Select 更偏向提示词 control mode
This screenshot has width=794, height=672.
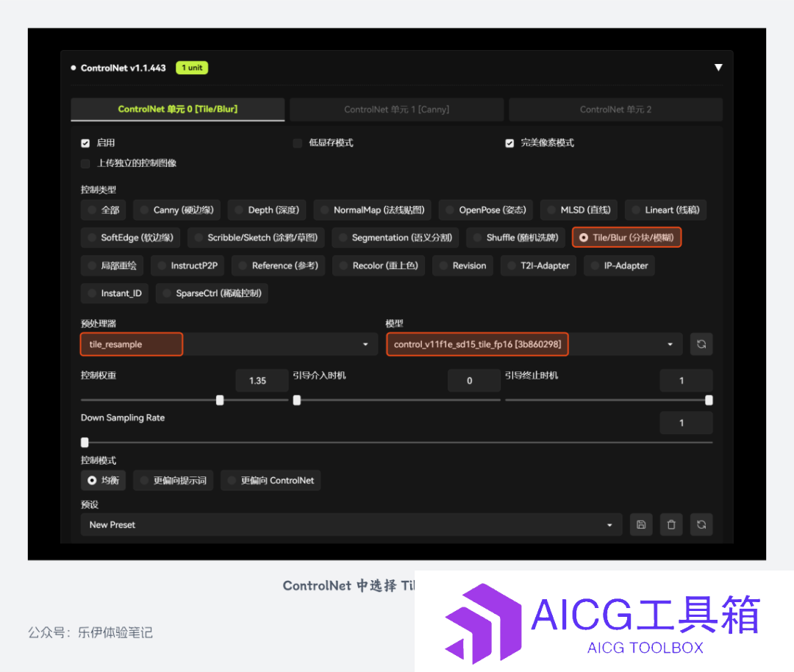point(174,480)
